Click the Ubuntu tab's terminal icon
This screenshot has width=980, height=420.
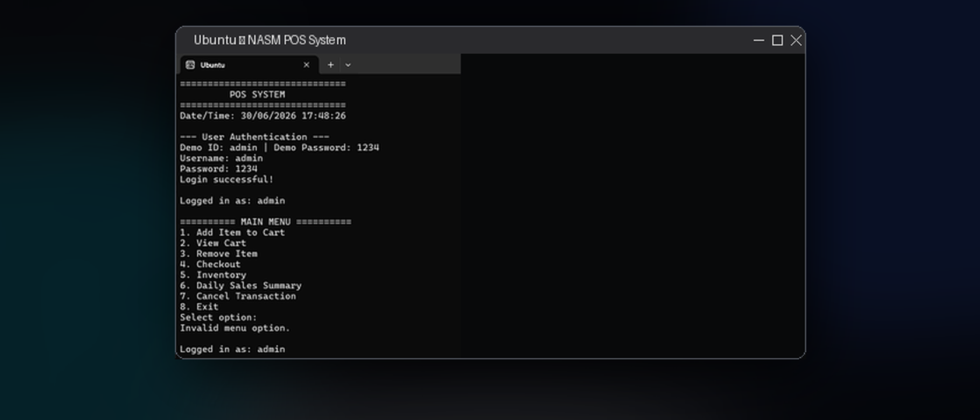tap(190, 65)
